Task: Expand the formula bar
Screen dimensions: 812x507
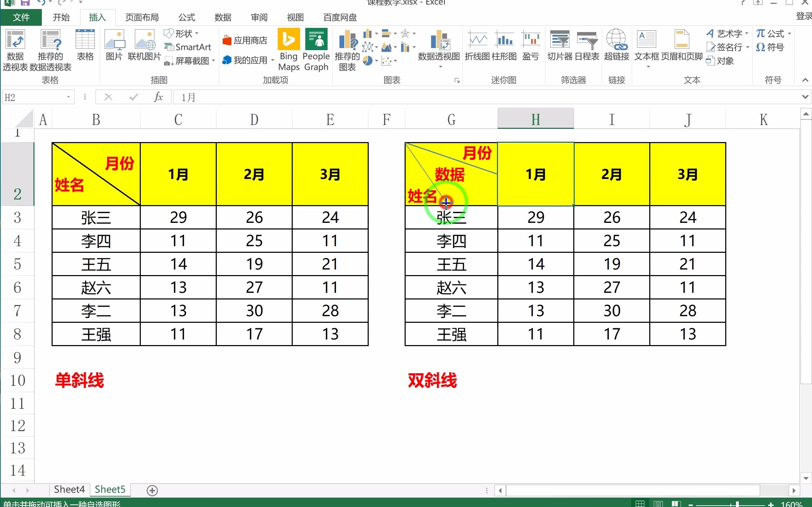Action: pos(805,97)
